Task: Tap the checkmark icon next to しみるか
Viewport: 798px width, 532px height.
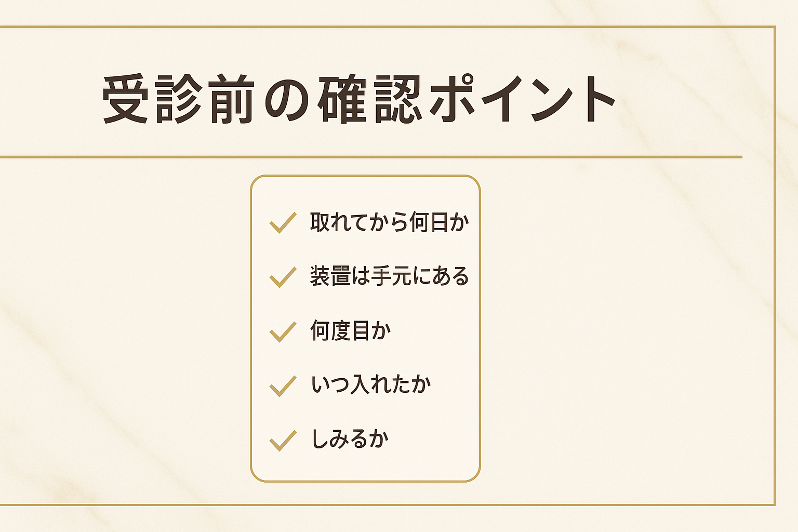Action: [x=283, y=441]
